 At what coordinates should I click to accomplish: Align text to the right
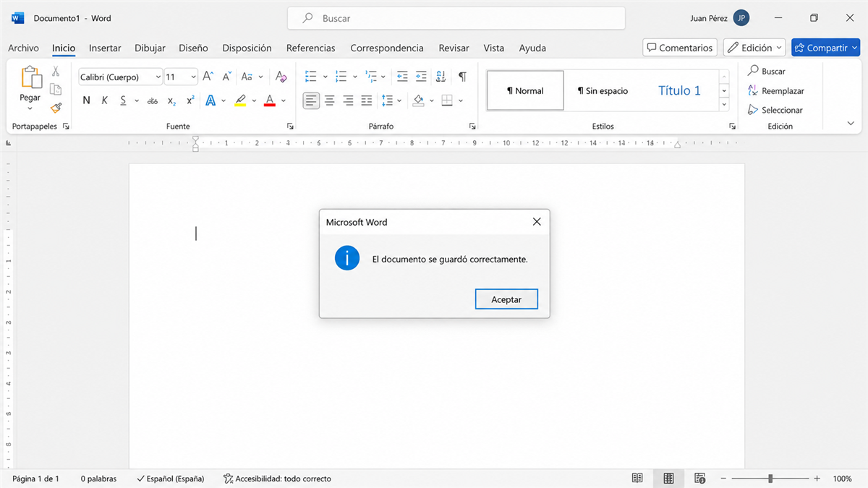click(349, 100)
